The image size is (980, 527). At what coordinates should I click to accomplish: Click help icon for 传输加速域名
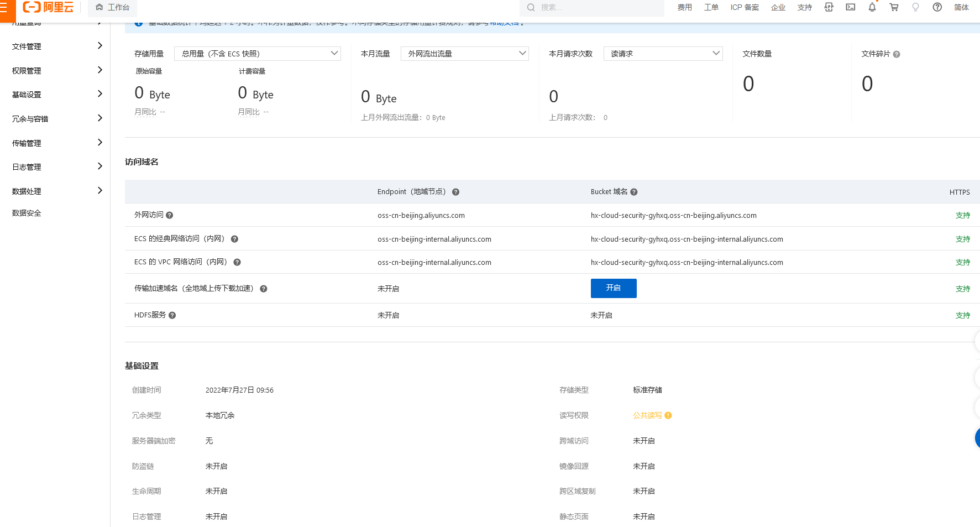click(264, 289)
